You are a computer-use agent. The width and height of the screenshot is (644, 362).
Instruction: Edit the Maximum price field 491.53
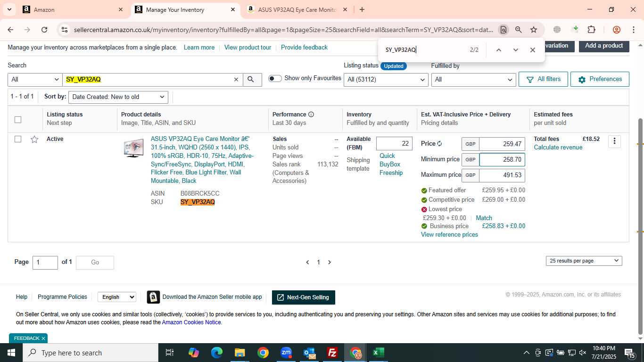point(502,175)
